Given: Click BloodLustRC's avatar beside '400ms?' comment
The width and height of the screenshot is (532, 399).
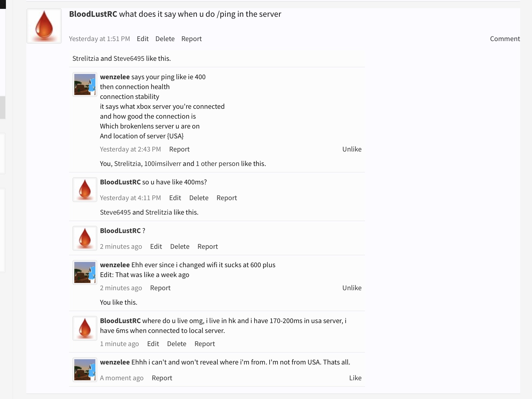Looking at the screenshot, I should tap(85, 190).
